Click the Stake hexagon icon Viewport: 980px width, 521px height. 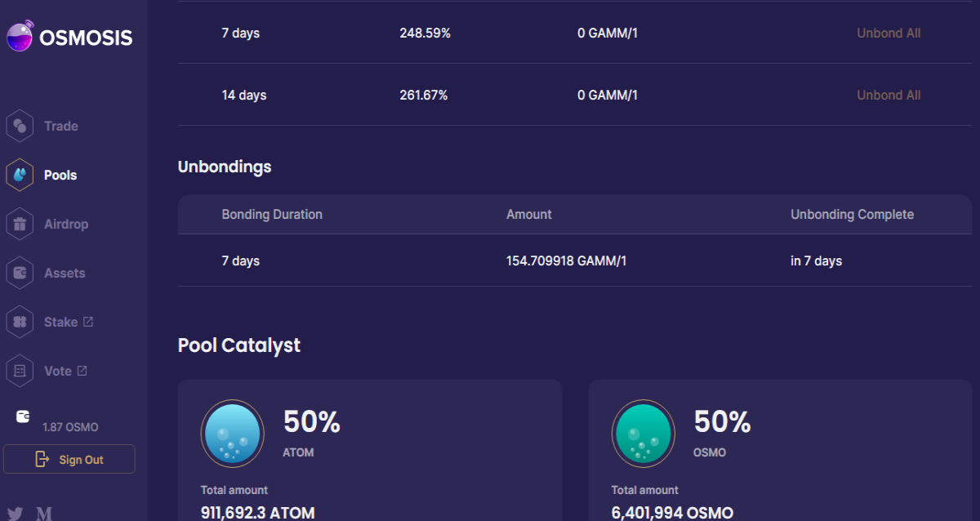[20, 322]
